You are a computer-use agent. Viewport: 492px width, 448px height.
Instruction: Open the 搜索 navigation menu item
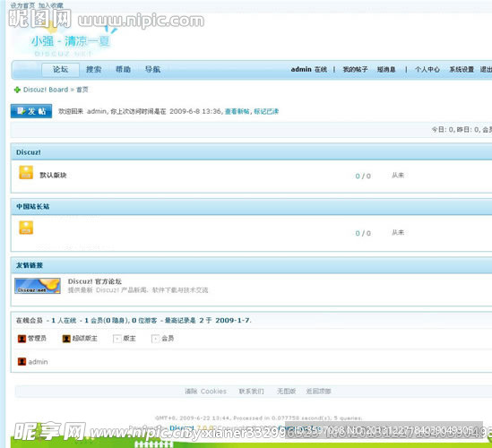(93, 69)
